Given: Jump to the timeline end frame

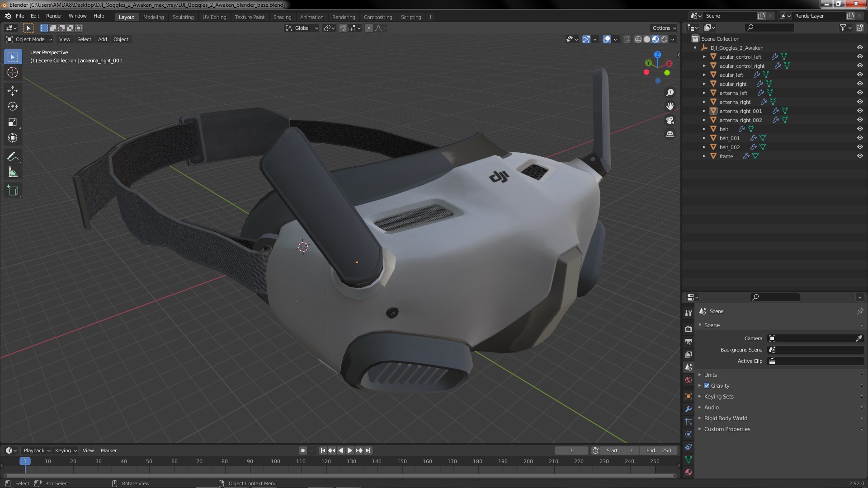Looking at the screenshot, I should (368, 450).
